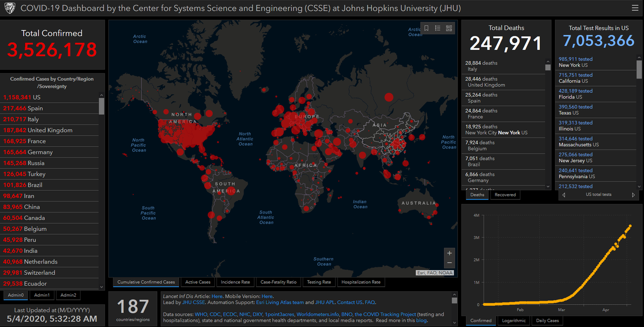Select the New York City deaths entry
Image resolution: width=644 pixels, height=327 pixels.
pos(503,129)
